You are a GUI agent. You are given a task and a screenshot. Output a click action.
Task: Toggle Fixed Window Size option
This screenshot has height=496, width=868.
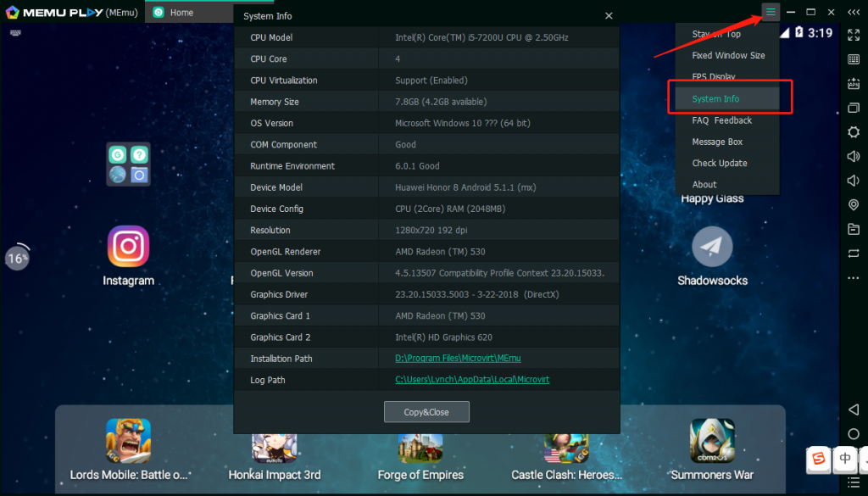coord(727,55)
